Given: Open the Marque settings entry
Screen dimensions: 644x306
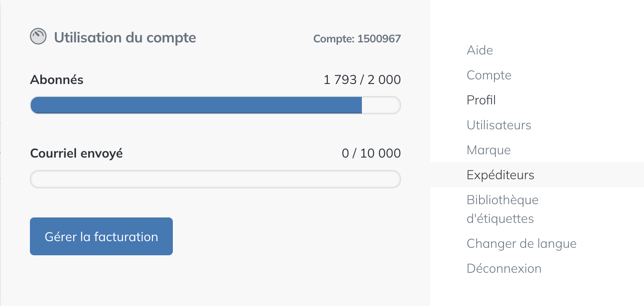Looking at the screenshot, I should pos(489,150).
